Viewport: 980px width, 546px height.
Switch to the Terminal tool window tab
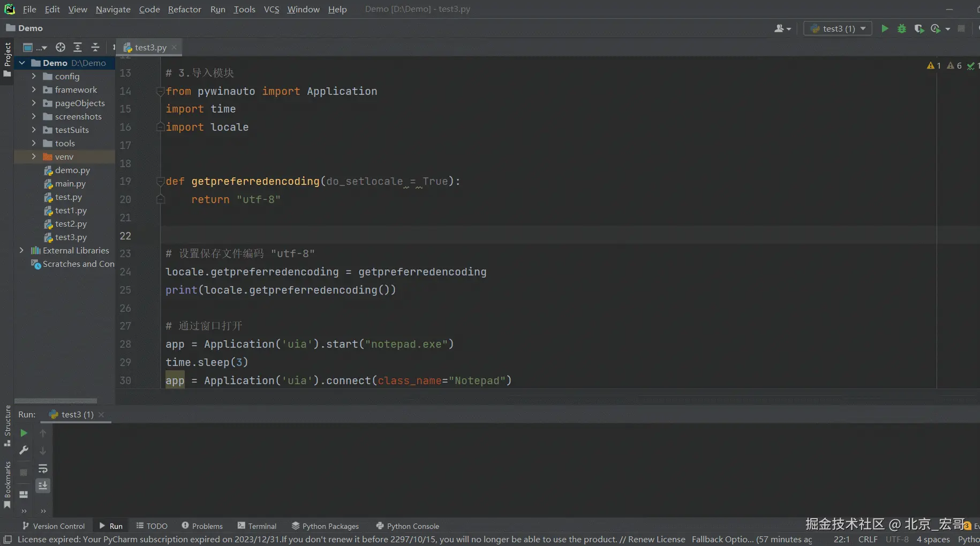click(257, 526)
